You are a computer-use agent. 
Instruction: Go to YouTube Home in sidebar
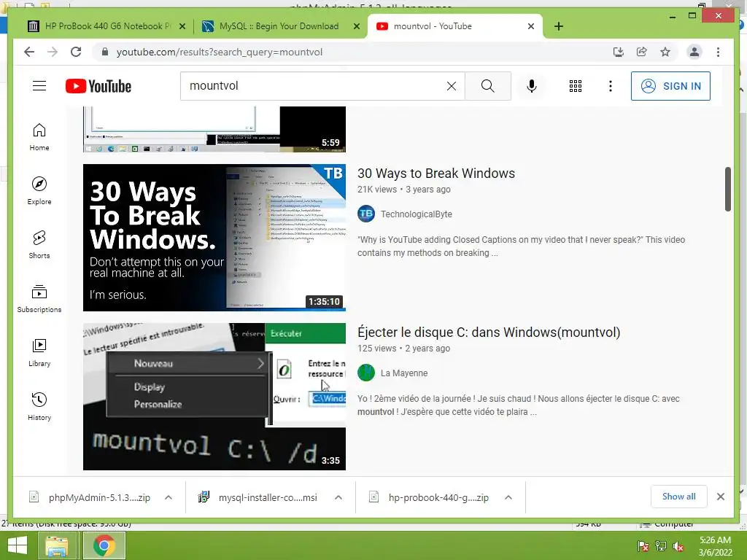(x=39, y=137)
